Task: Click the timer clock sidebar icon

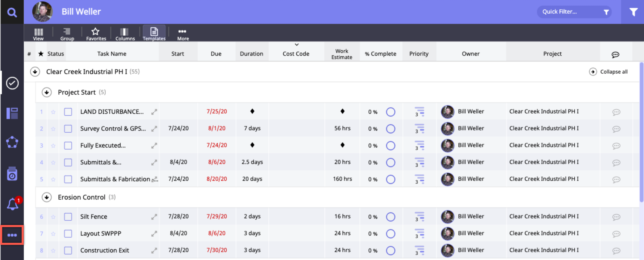Action: point(12,174)
